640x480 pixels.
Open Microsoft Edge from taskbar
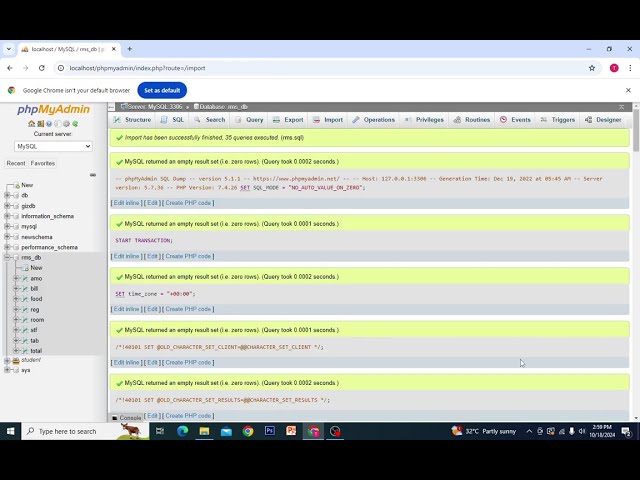[x=182, y=431]
